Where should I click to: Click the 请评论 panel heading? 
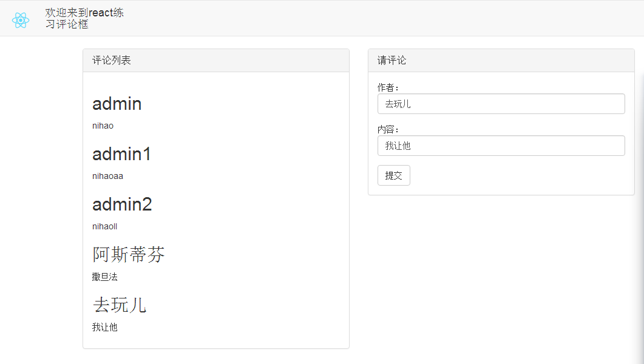click(x=392, y=60)
